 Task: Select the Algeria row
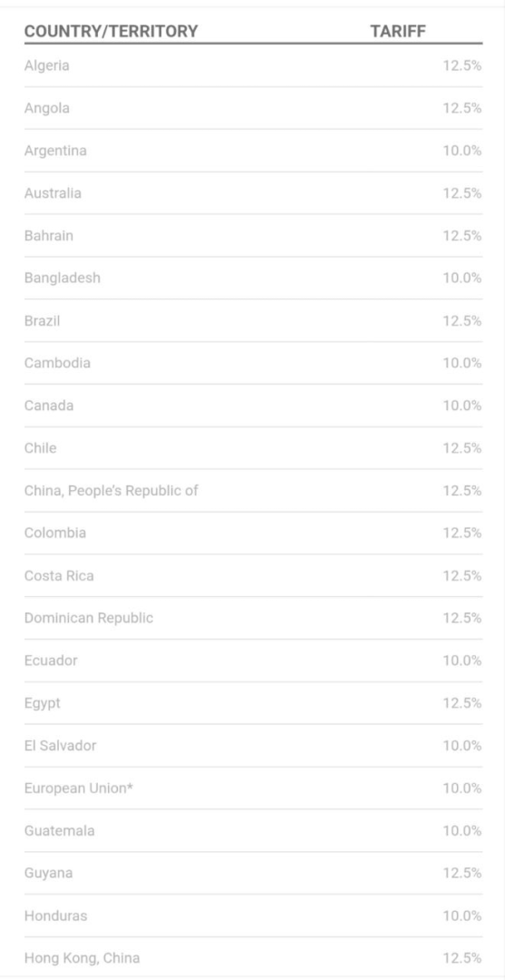click(254, 65)
